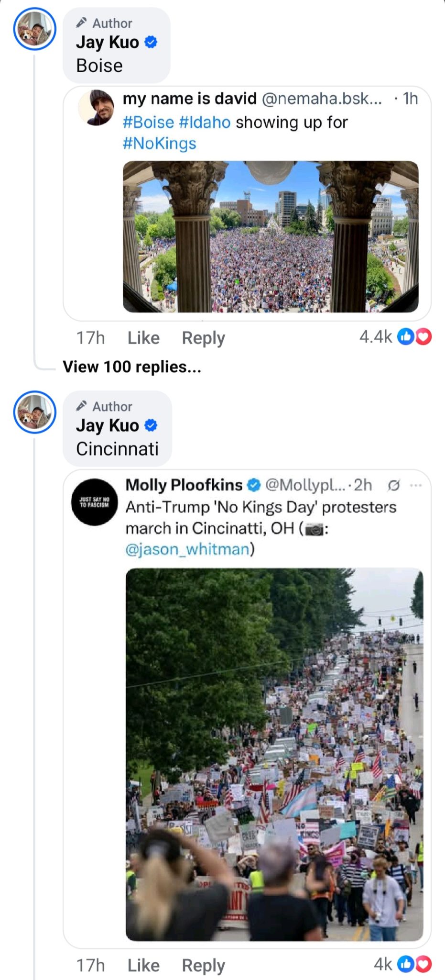Like the Cincinnati comment
The image size is (445, 980).
[x=143, y=965]
